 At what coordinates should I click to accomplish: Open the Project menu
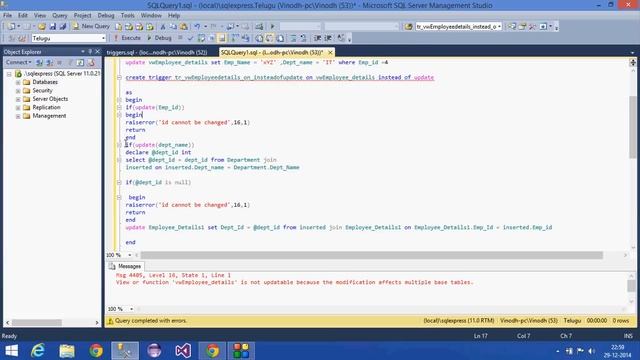click(x=82, y=16)
